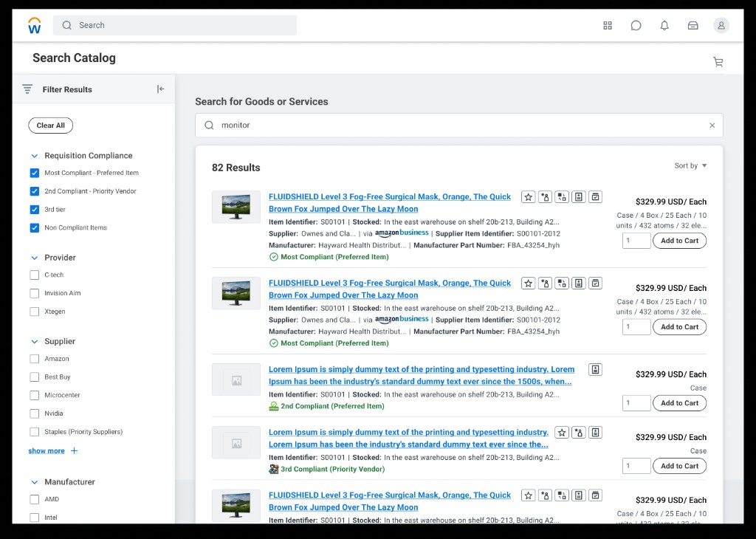Uncheck Most Compliant - Preferred Item
Screen dimensions: 756x539
point(34,173)
